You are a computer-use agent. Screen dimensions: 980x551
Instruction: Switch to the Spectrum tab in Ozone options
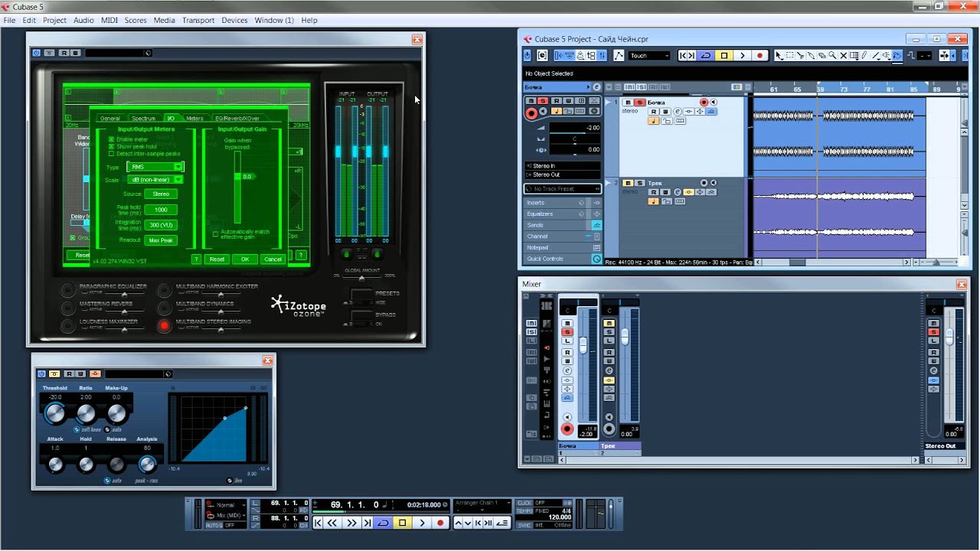tap(143, 118)
